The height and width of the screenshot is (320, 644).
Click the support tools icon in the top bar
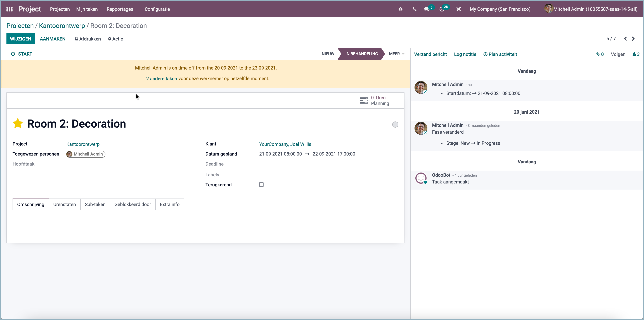point(458,9)
